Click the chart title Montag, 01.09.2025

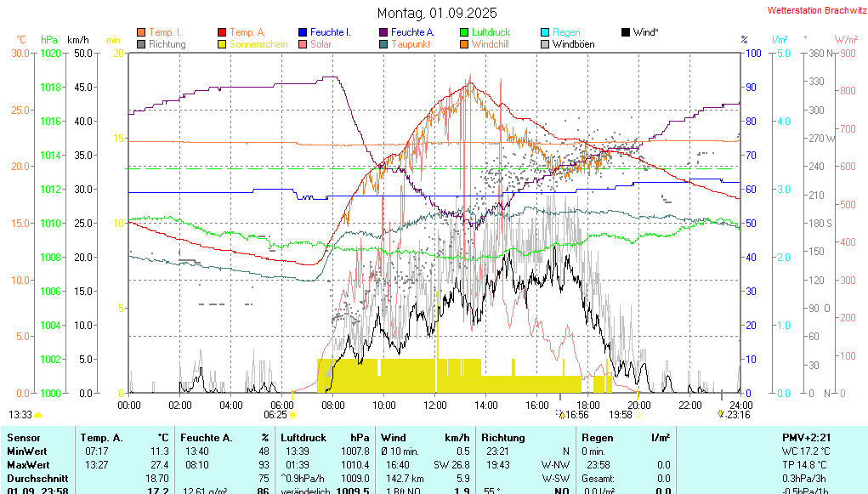point(437,13)
